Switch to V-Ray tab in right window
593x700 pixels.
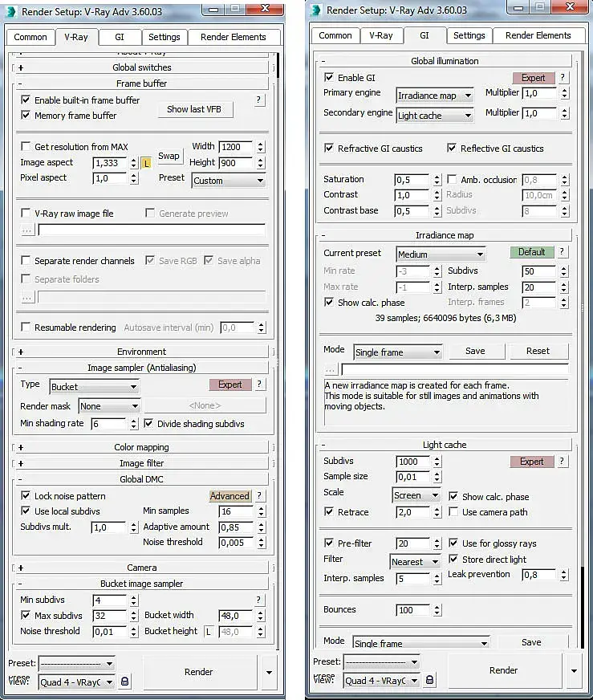[381, 35]
